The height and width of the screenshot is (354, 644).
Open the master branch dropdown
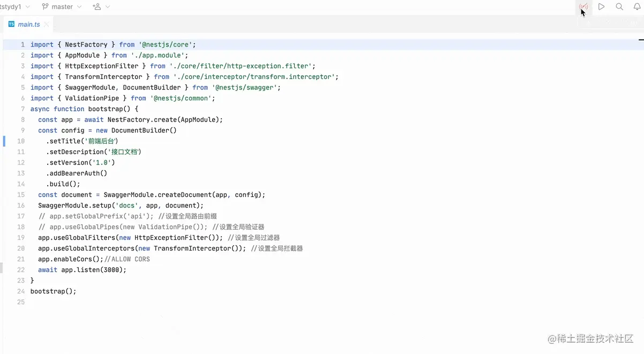point(62,7)
